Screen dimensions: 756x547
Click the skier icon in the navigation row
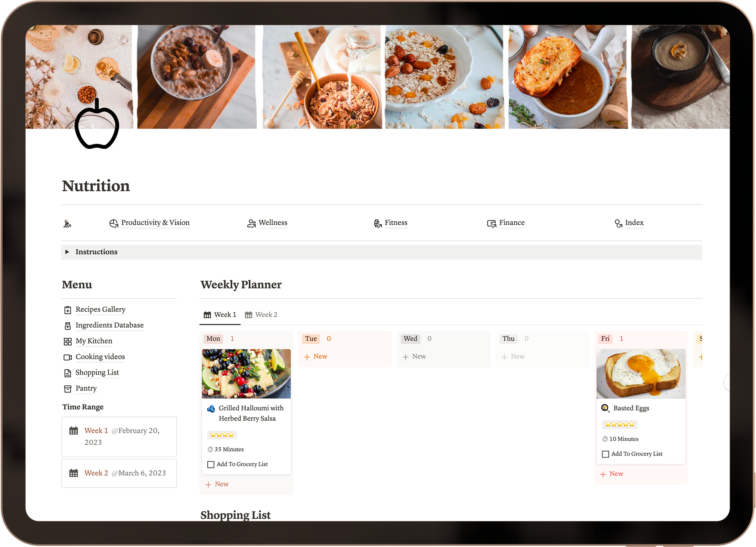click(x=67, y=223)
